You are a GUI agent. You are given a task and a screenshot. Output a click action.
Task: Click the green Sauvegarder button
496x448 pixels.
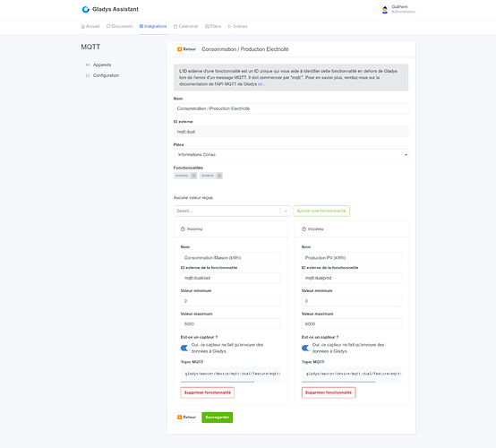point(218,418)
